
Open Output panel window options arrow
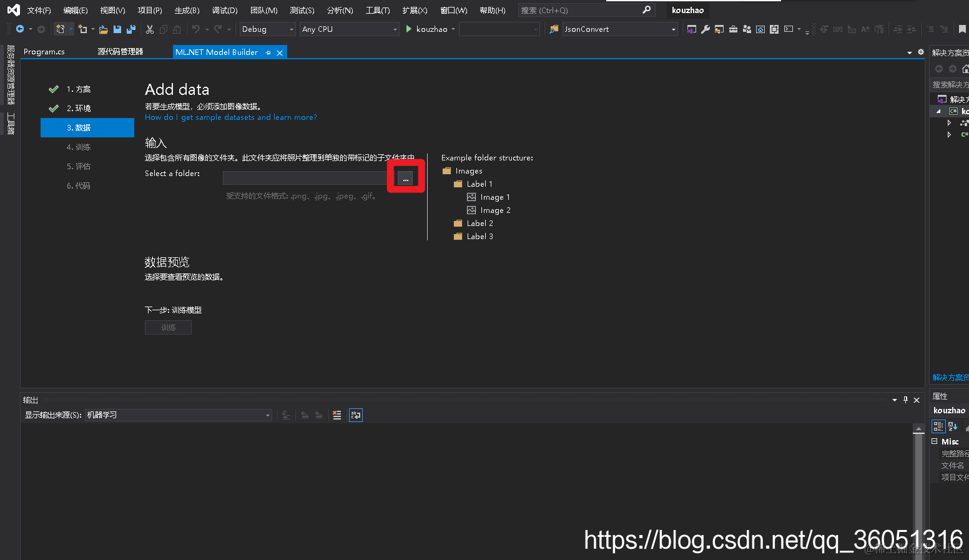[895, 400]
